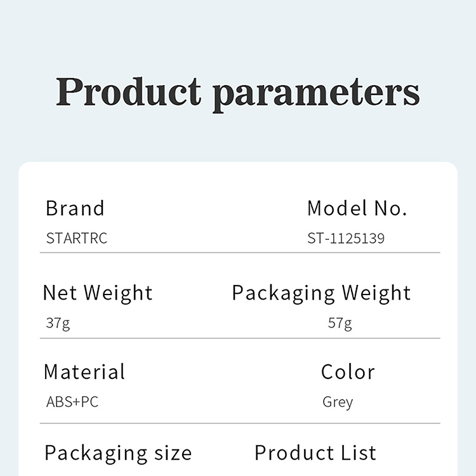Click the word "parameters" in the title
476x476 pixels.
point(315,94)
